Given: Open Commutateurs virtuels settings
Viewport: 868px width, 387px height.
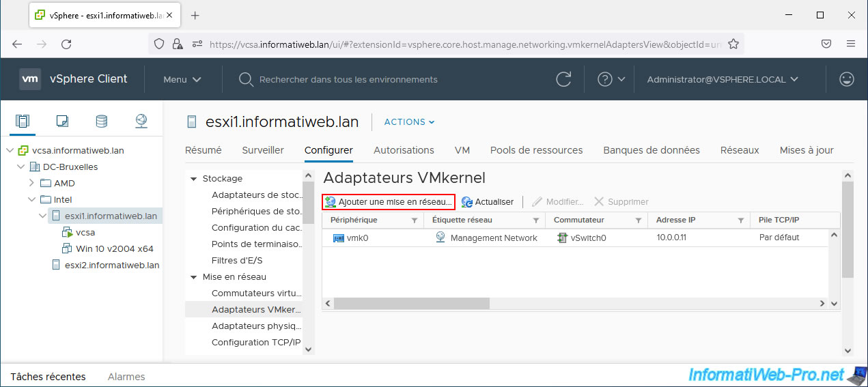Looking at the screenshot, I should 257,293.
